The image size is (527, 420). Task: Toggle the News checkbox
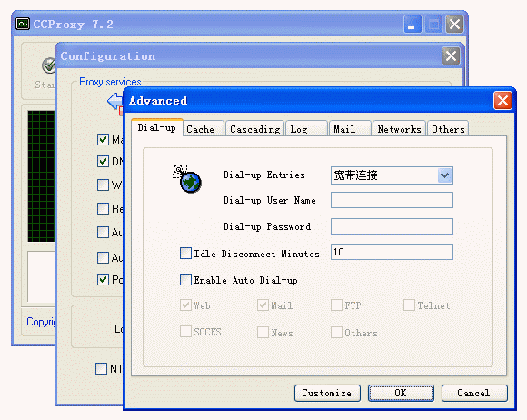tap(263, 332)
